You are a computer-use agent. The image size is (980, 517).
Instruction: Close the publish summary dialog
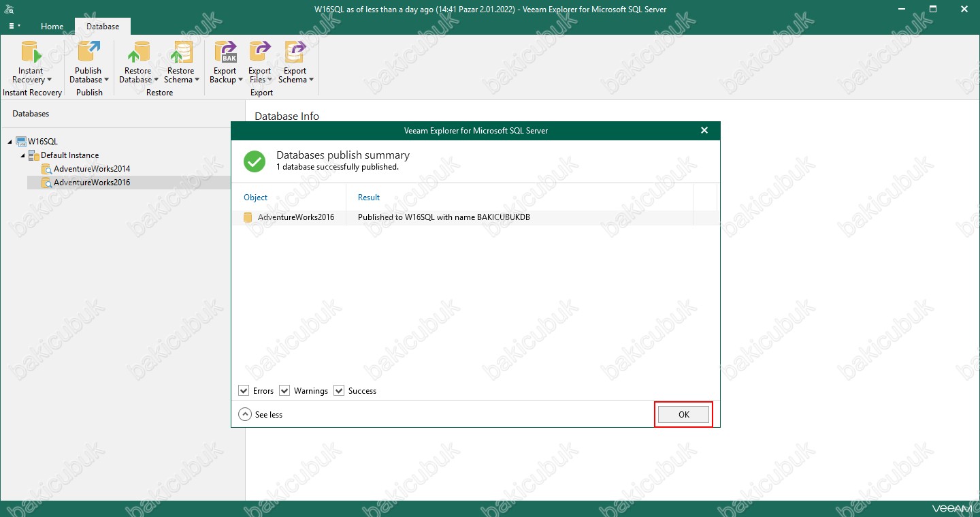[x=704, y=130]
